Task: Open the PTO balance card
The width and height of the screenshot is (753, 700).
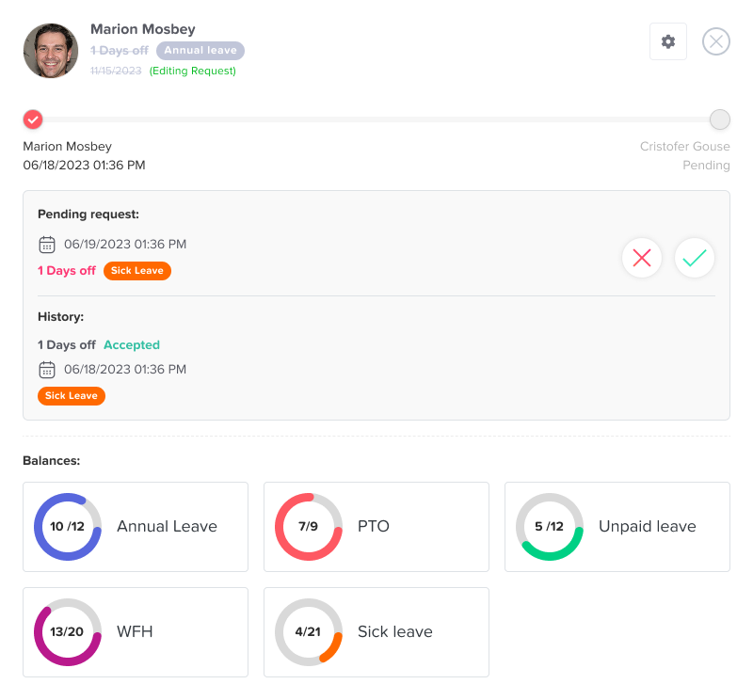Action: pos(376,527)
